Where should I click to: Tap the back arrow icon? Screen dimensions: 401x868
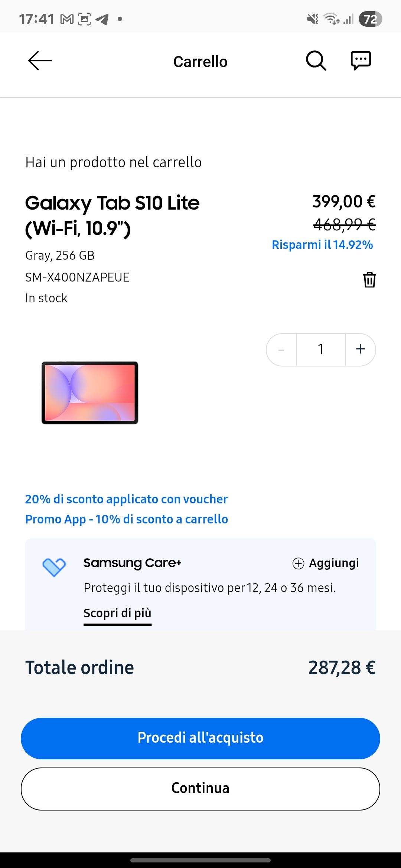pos(40,61)
